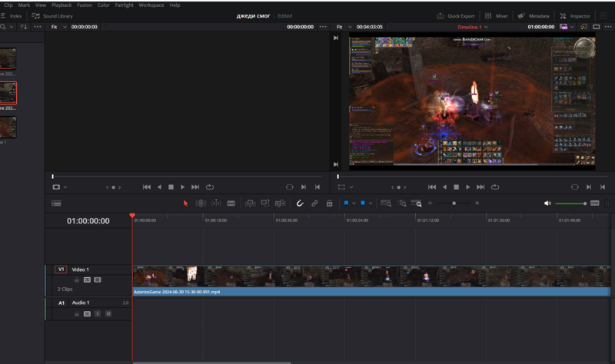This screenshot has height=364, width=615.
Task: Open the media pool sort order menu
Action: coord(24,27)
